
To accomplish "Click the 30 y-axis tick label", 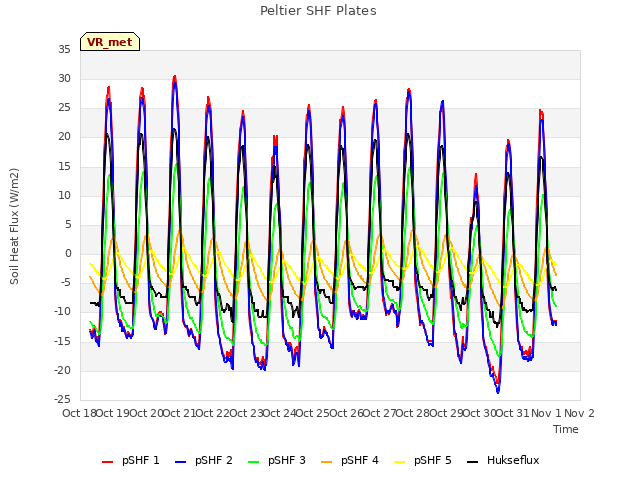I will point(64,79).
